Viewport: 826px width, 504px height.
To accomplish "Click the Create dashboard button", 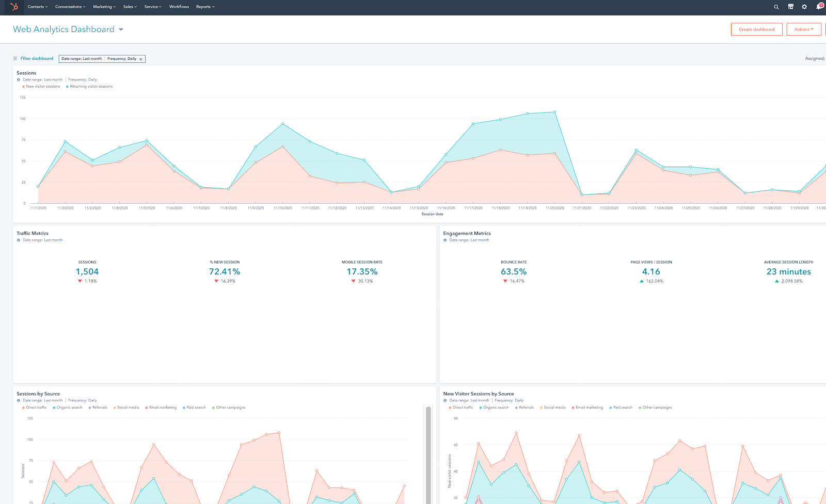I will (x=757, y=29).
